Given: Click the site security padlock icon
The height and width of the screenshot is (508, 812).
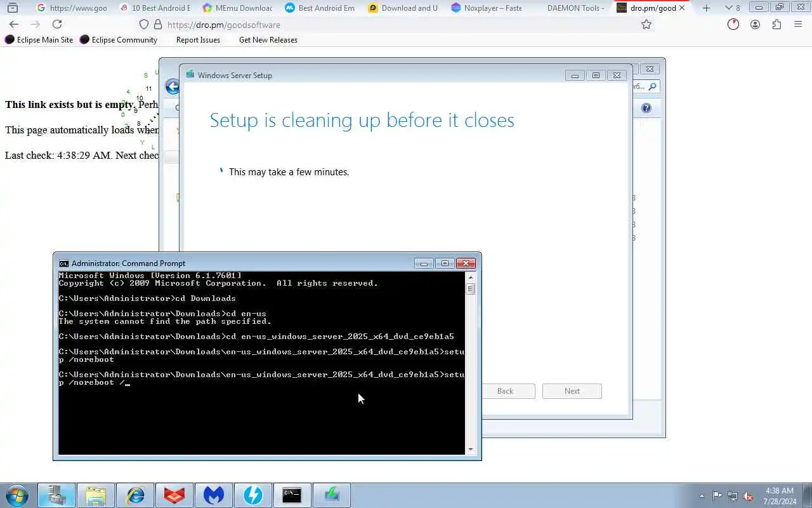Looking at the screenshot, I should (158, 24).
